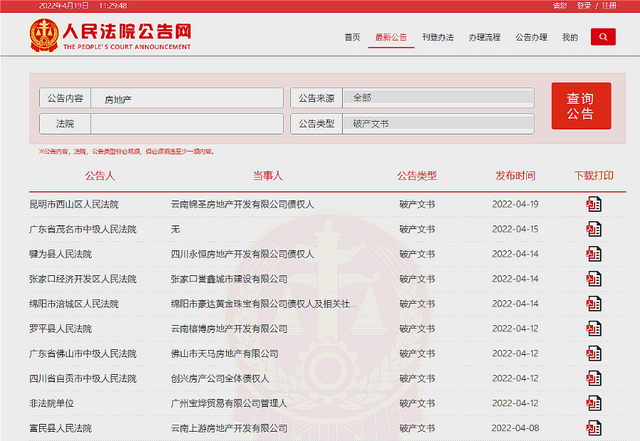Download PDF for 绵阳市涪城区人民法院 row
Image resolution: width=640 pixels, height=441 pixels.
click(x=594, y=304)
